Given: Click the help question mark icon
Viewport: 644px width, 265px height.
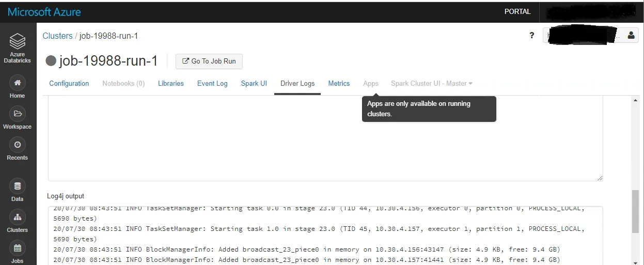Looking at the screenshot, I should 531,36.
